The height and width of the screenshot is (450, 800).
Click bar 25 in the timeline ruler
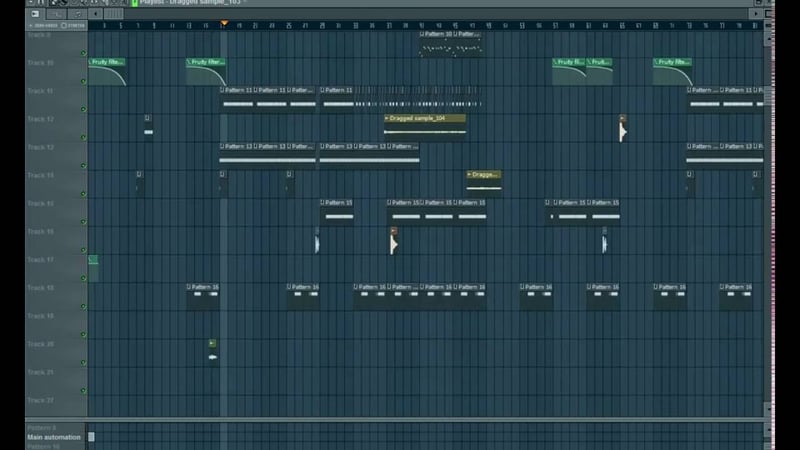[x=289, y=26]
